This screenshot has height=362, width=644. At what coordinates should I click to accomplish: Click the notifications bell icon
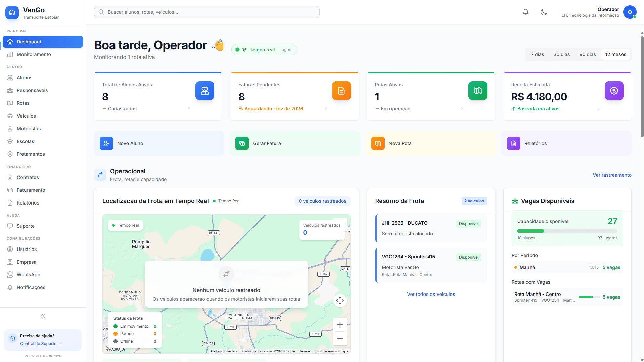point(525,12)
